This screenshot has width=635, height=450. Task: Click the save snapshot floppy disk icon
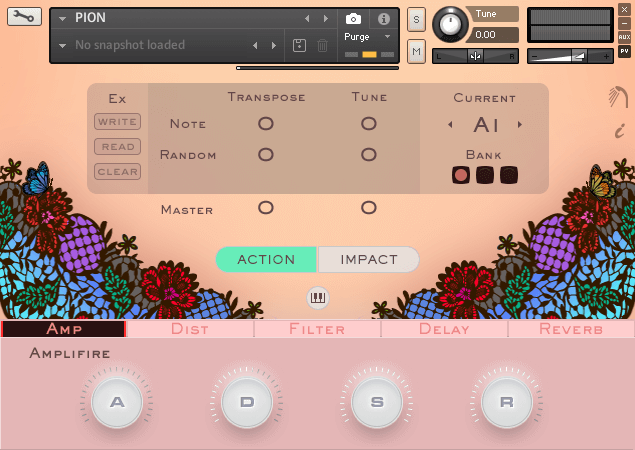point(299,45)
